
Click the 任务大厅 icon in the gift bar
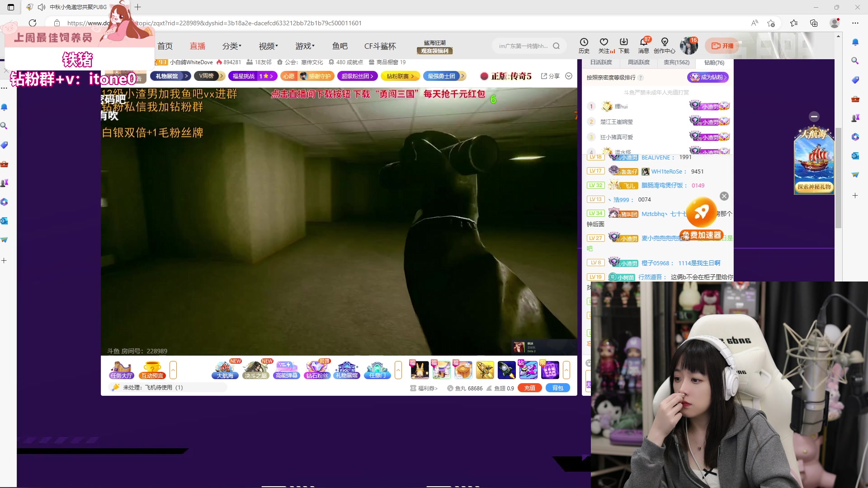[x=121, y=370]
